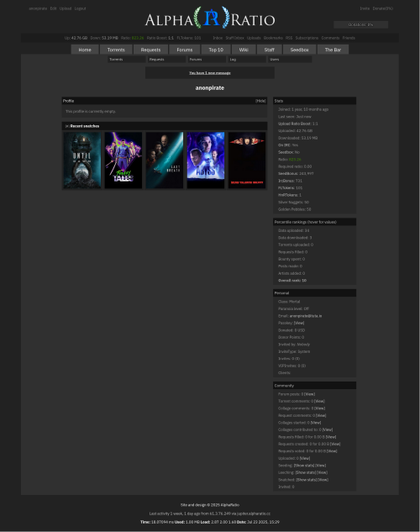Click Logout in the top-left menu
This screenshot has height=532, width=420.
(80, 8)
